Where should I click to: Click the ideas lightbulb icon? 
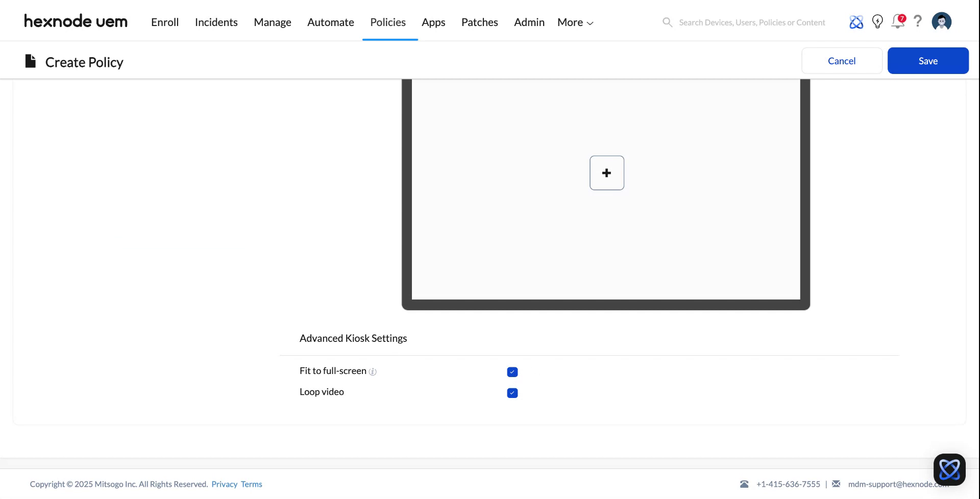[877, 21]
